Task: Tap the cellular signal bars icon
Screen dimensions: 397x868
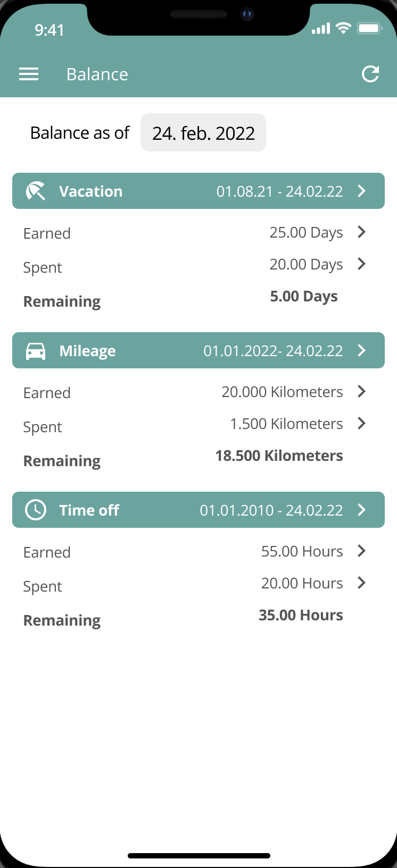Action: pyautogui.click(x=321, y=29)
